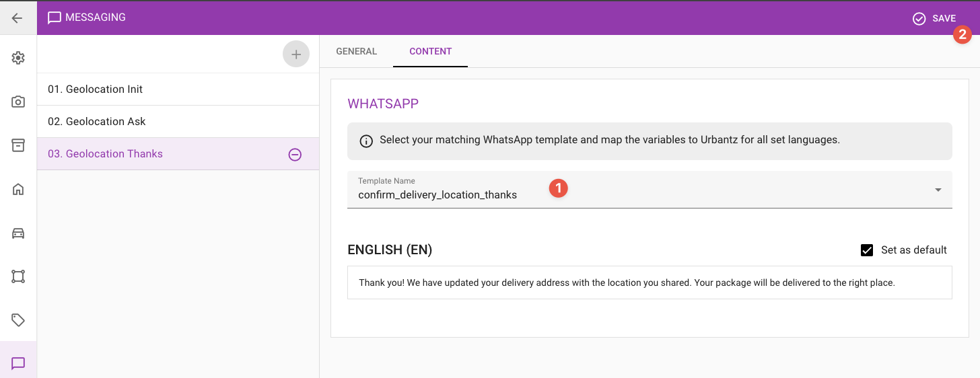Select the CONTENT tab

pos(431,52)
